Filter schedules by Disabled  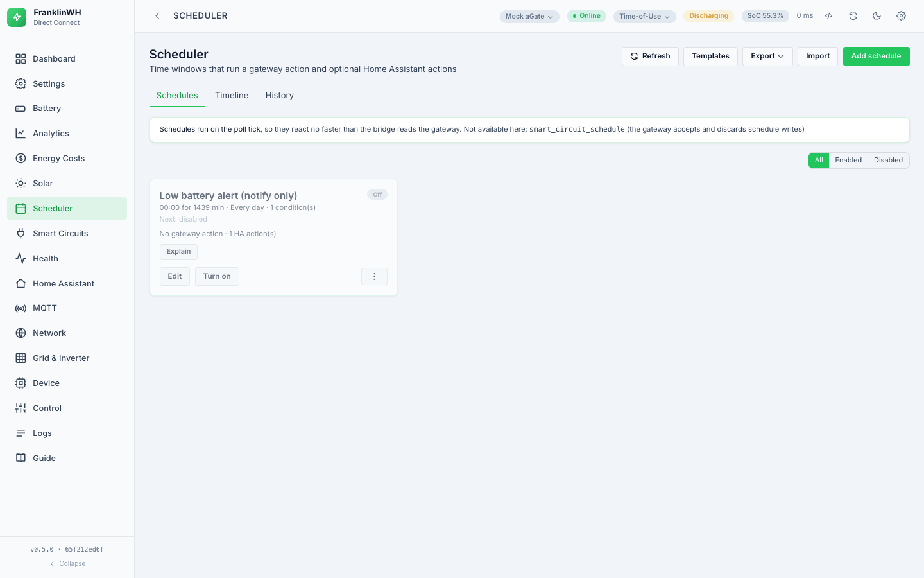pos(888,161)
